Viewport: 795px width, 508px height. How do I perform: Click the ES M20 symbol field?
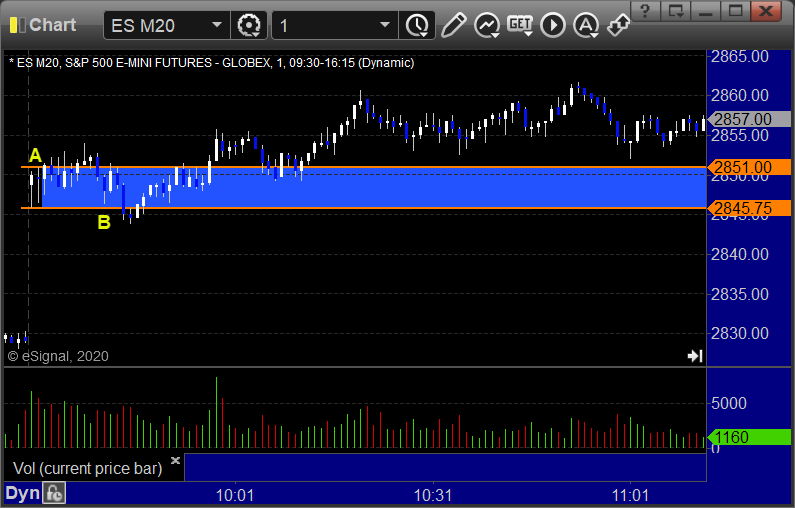coord(167,25)
